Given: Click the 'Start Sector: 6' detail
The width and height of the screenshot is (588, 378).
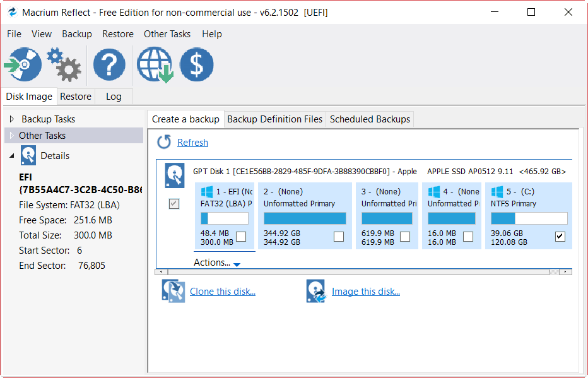Looking at the screenshot, I should [x=50, y=250].
